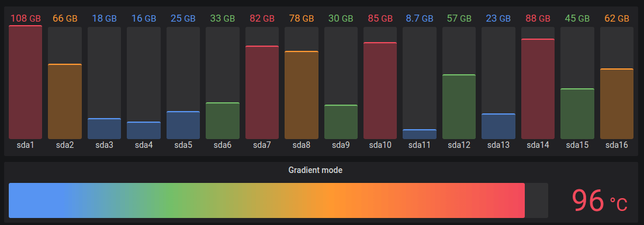Image resolution: width=644 pixels, height=225 pixels.
Task: Select the orange sda2 bar
Action: pyautogui.click(x=65, y=102)
